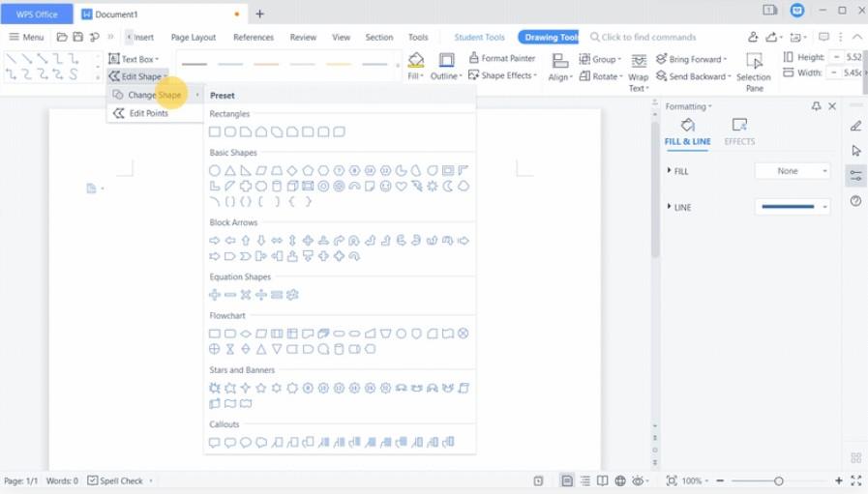Screen dimensions: 868x494
Task: Pick the oval in Basic Shapes
Action: coord(215,170)
